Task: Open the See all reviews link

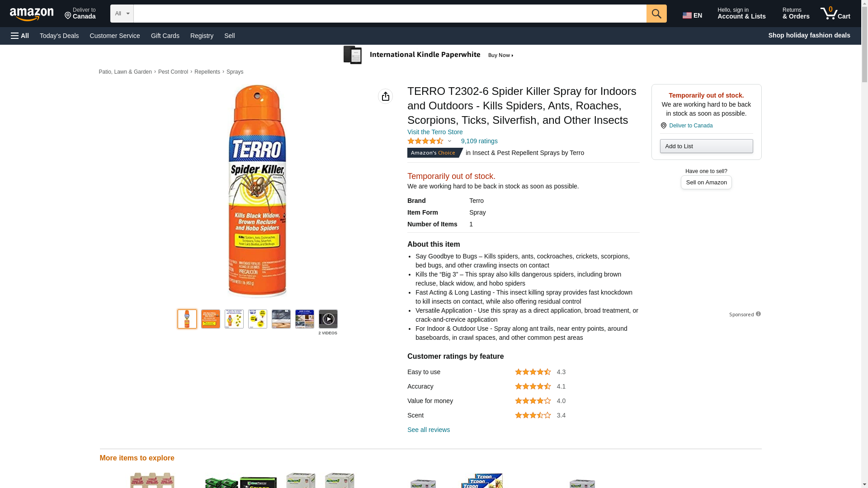Action: [x=429, y=430]
